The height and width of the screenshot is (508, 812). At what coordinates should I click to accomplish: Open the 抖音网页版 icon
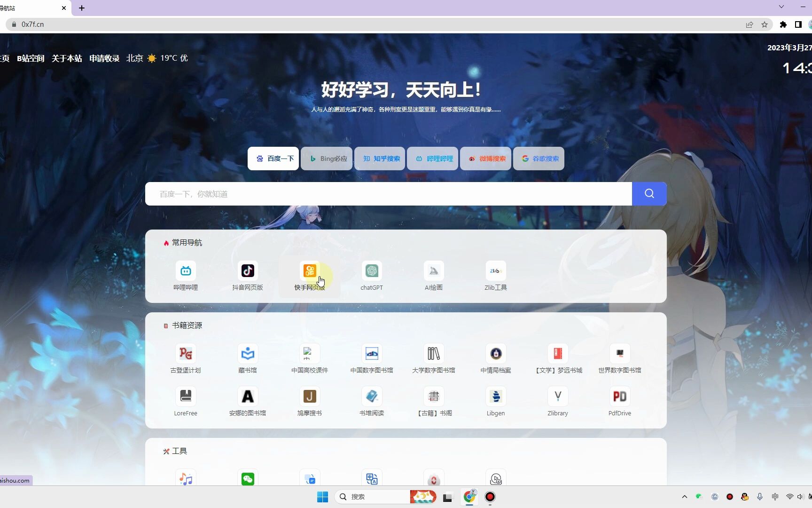pos(248,271)
